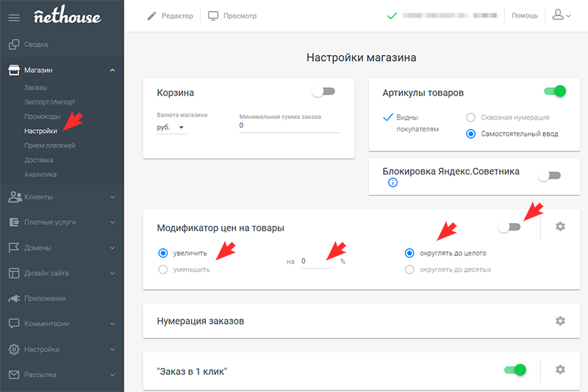
Task: Click the hamburger menu icon
Action: coord(14,16)
